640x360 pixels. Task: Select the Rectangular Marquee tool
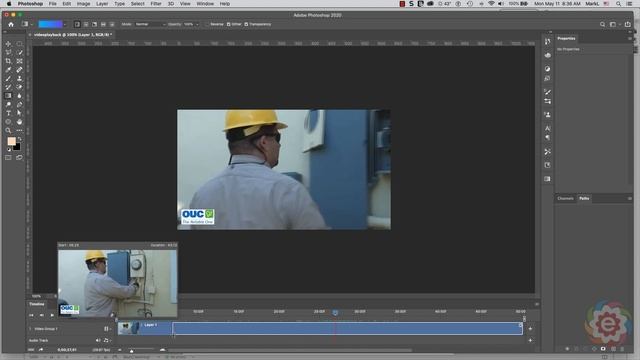coord(19,44)
